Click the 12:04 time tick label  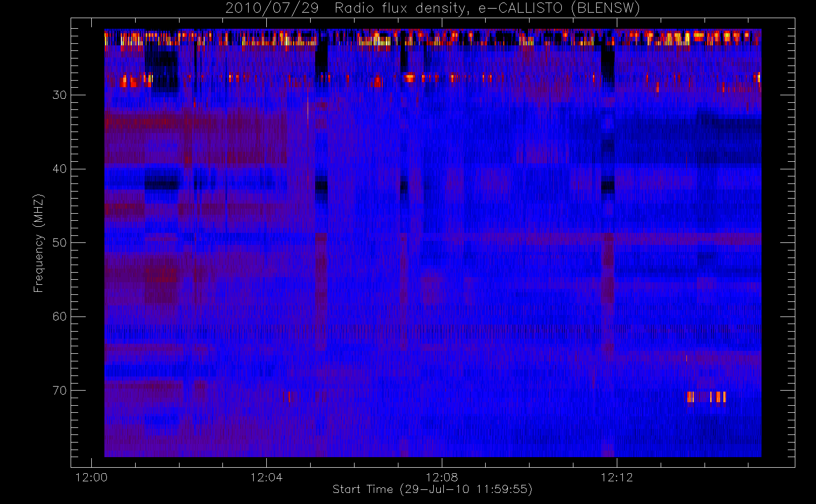[x=266, y=477]
